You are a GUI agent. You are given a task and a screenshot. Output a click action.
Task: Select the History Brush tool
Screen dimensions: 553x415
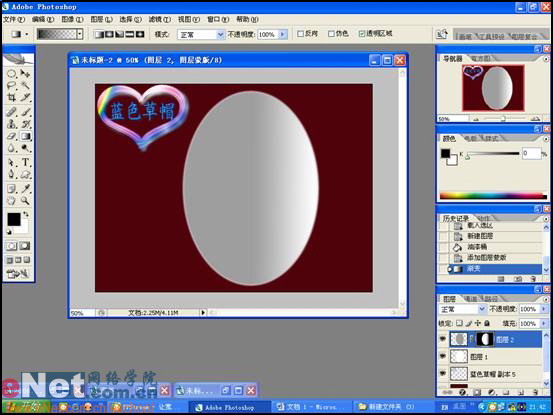click(x=25, y=124)
